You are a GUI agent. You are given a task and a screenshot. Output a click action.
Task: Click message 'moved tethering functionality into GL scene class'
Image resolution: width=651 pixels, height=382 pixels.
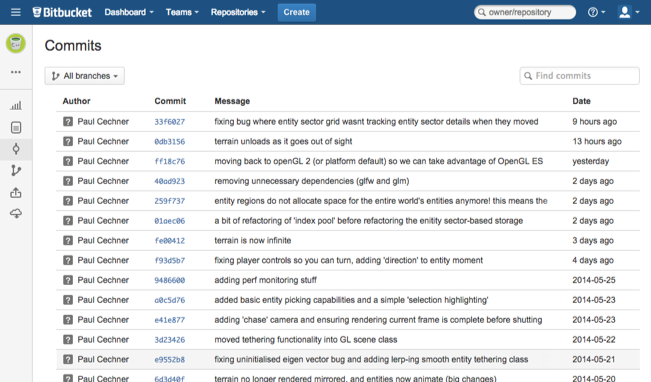coord(306,340)
